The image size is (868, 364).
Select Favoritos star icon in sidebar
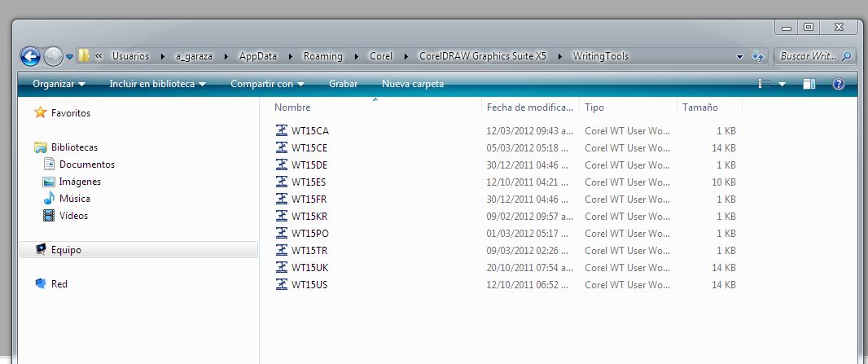[41, 113]
